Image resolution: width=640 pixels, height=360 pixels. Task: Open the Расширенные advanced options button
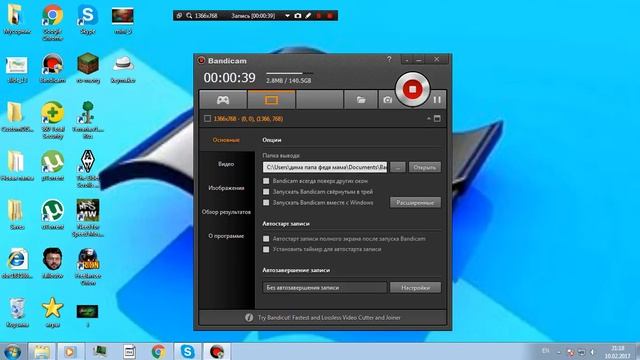click(415, 202)
